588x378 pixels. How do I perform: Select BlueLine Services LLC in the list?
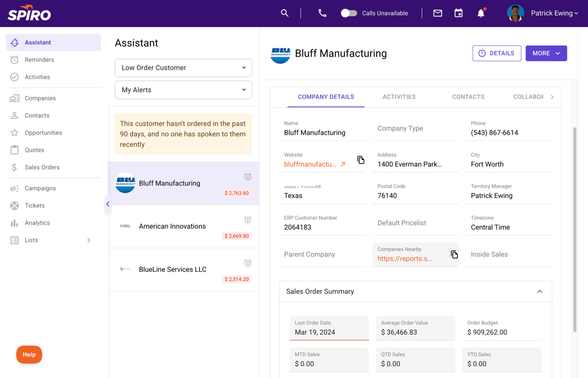(x=183, y=270)
